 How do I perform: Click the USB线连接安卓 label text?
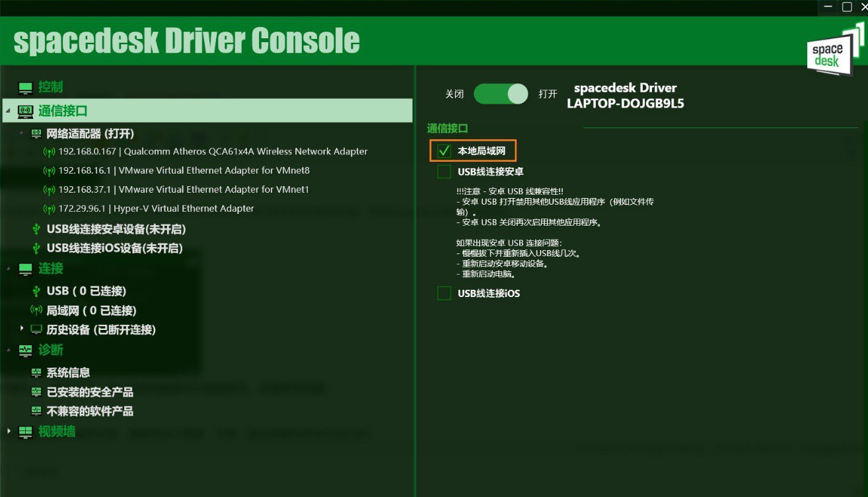pyautogui.click(x=490, y=172)
